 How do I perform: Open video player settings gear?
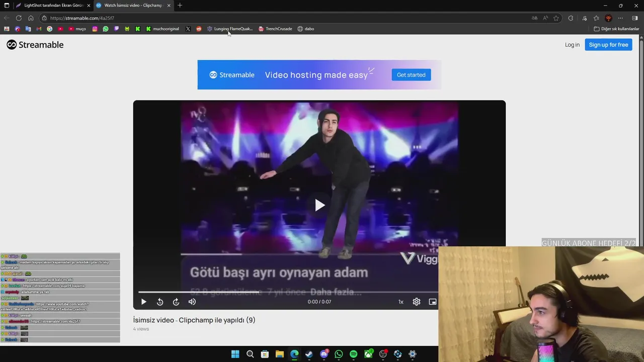(x=417, y=302)
